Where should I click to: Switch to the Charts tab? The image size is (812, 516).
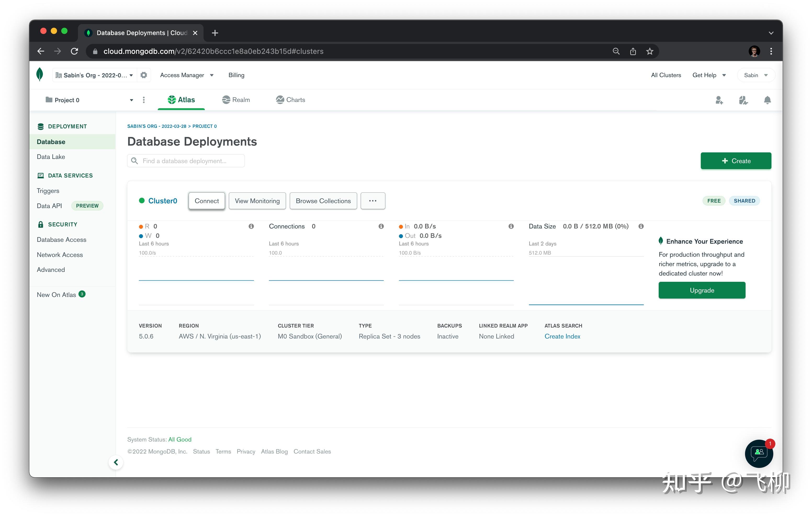[291, 100]
